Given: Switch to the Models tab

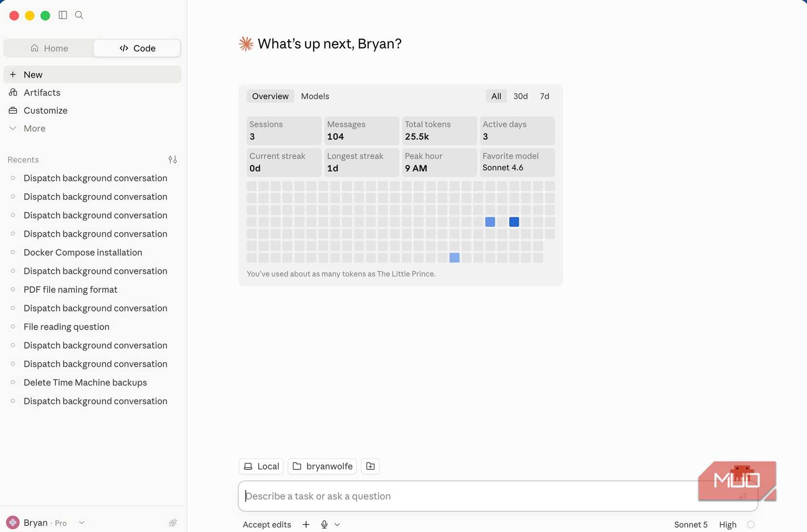Looking at the screenshot, I should point(315,96).
